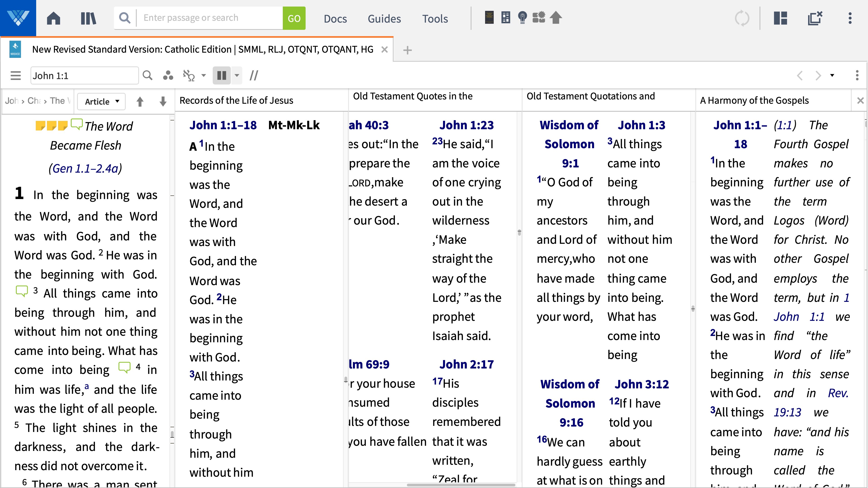This screenshot has height=488, width=868.
Task: Click the parallel resources double-slash icon
Action: [x=254, y=75]
